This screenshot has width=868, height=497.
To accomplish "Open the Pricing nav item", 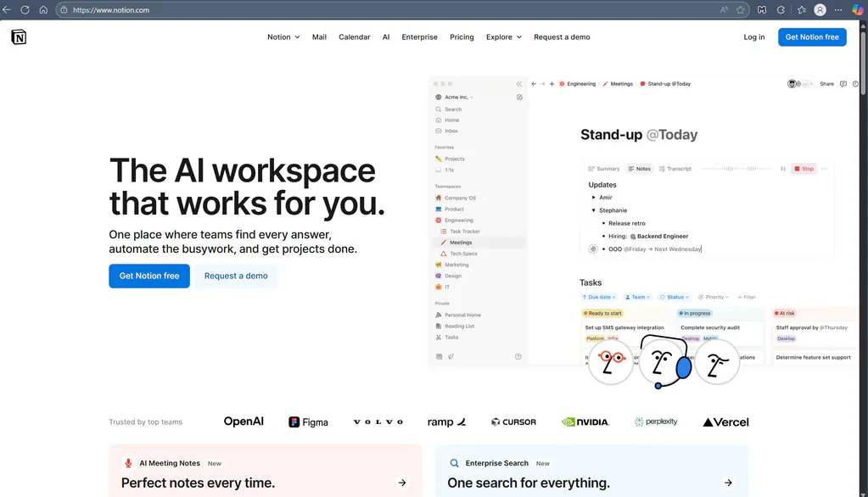I will tap(462, 37).
